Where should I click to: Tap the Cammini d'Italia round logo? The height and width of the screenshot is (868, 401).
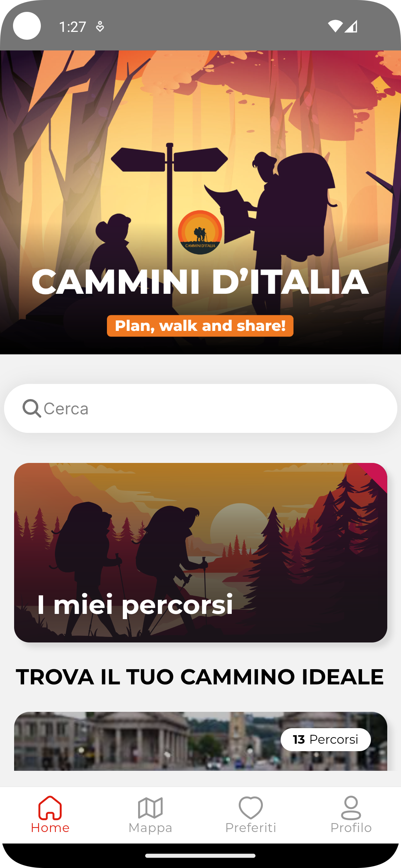point(200,233)
